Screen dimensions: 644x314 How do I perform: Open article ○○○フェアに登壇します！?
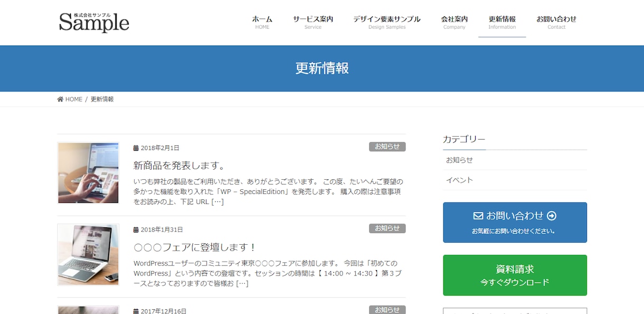pos(195,247)
